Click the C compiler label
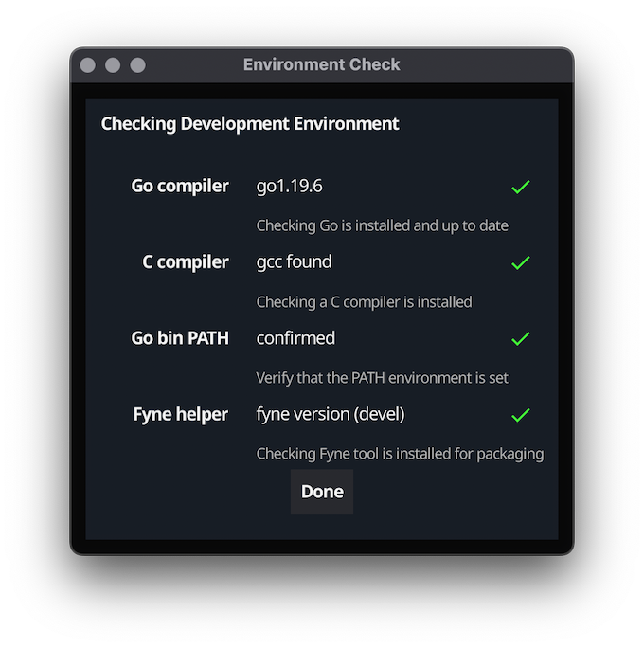The height and width of the screenshot is (648, 644). click(185, 262)
